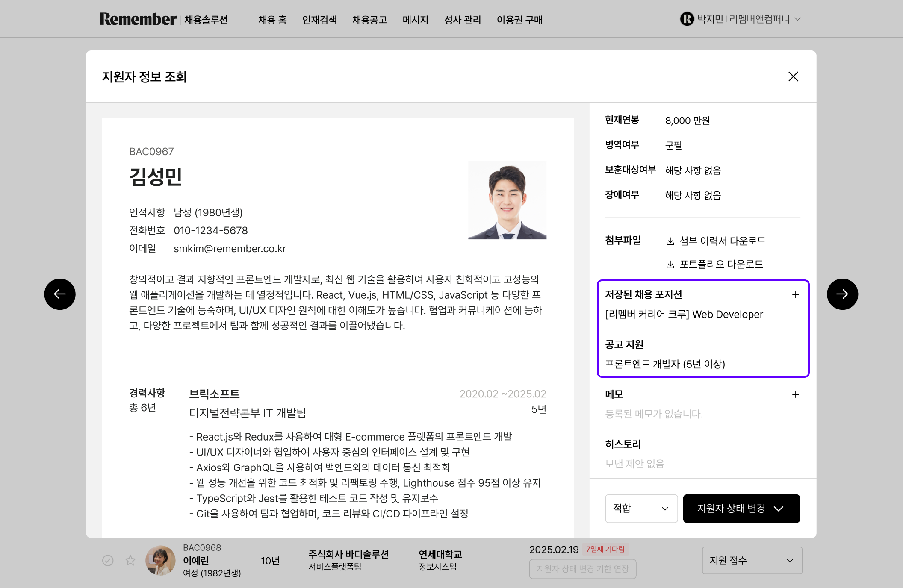Go to next applicant with right arrow
Screen dimensions: 903x588
pyautogui.click(x=842, y=294)
